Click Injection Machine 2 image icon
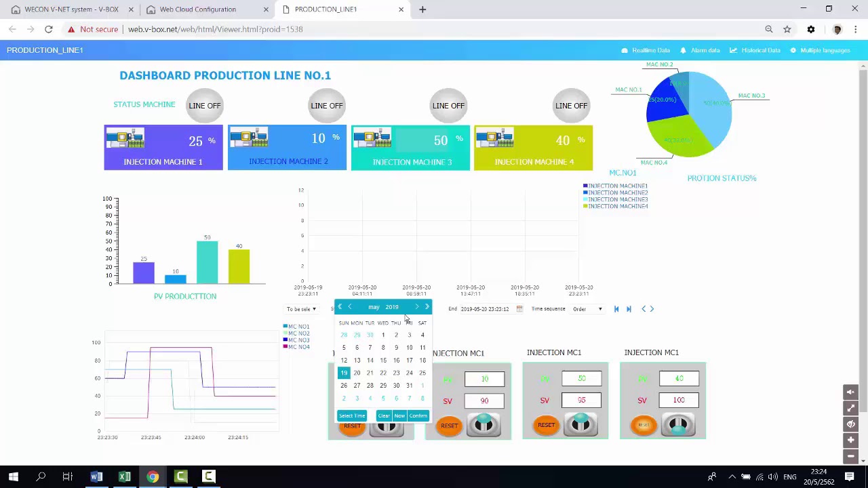 (249, 138)
